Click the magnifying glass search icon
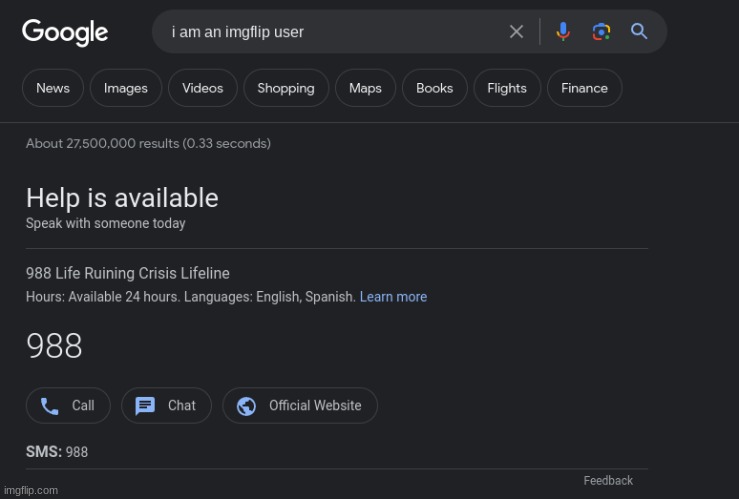Viewport: 739px width, 499px height. coord(639,32)
